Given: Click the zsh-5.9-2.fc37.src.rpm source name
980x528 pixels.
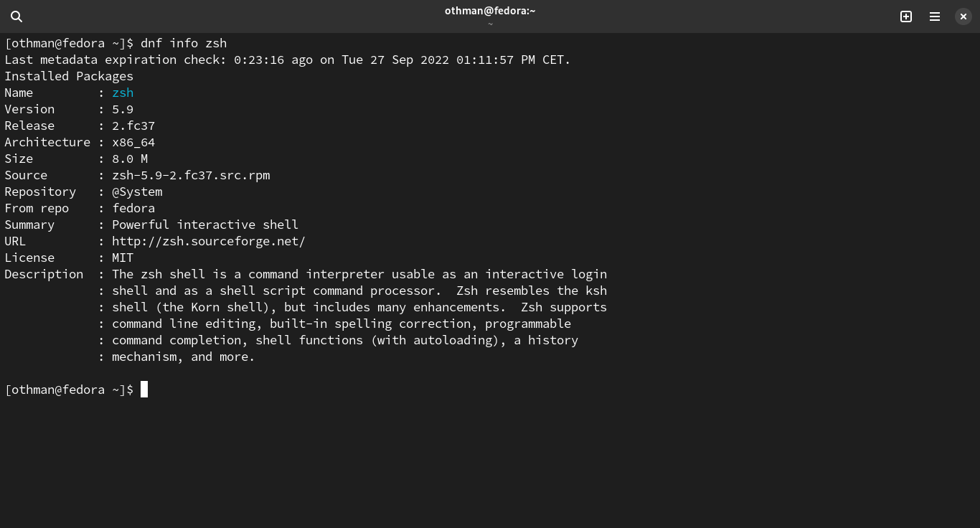Looking at the screenshot, I should 191,175.
